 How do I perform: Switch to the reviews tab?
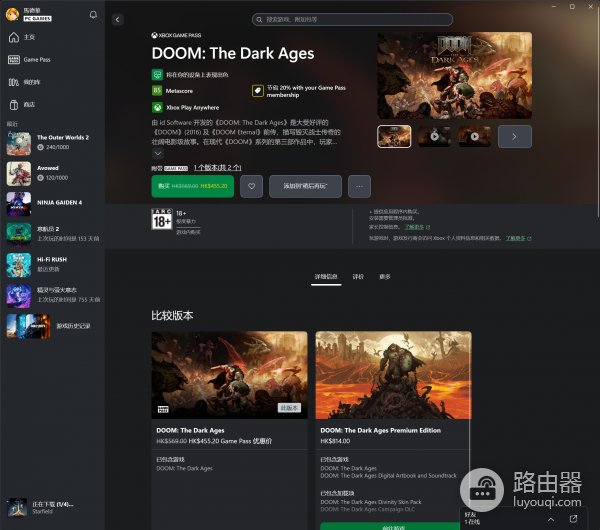tap(358, 277)
